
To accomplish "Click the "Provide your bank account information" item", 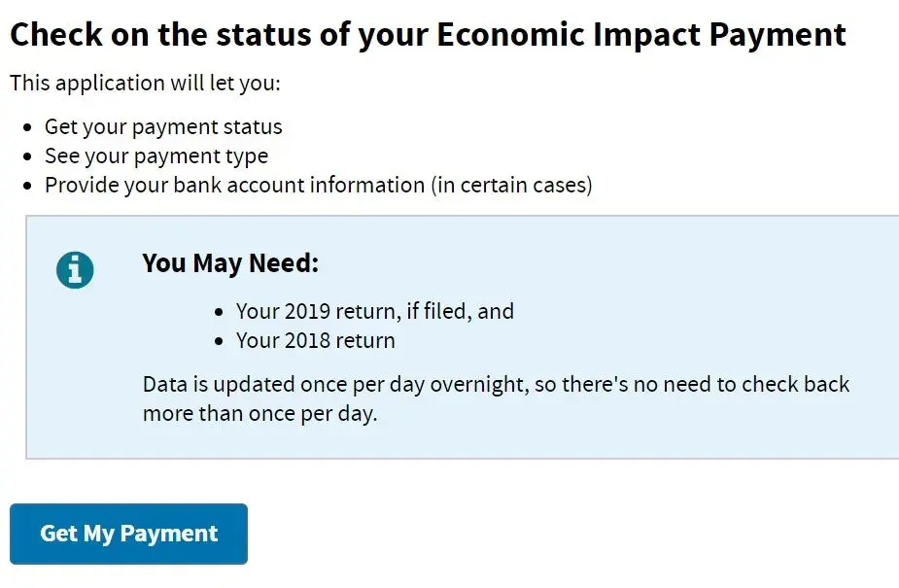I will (234, 185).
